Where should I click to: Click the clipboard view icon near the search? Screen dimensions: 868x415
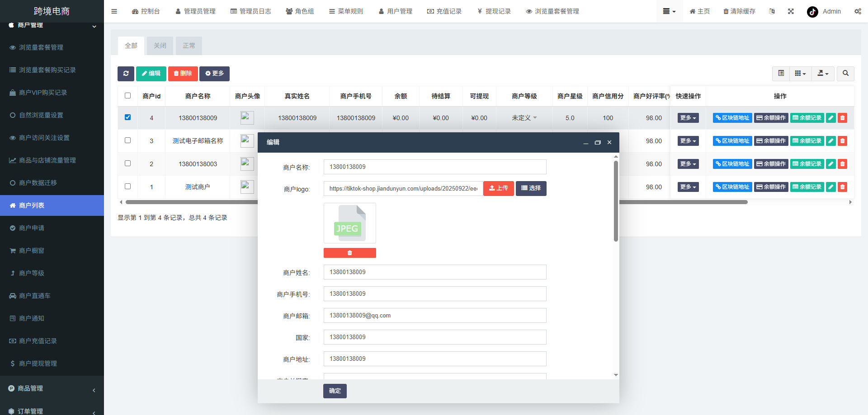[x=781, y=73]
